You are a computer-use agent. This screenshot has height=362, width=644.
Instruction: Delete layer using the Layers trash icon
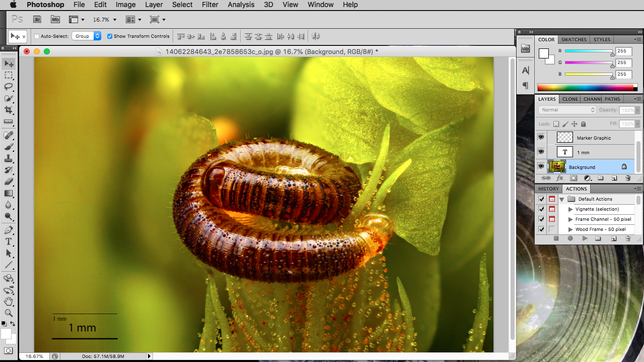(x=628, y=178)
